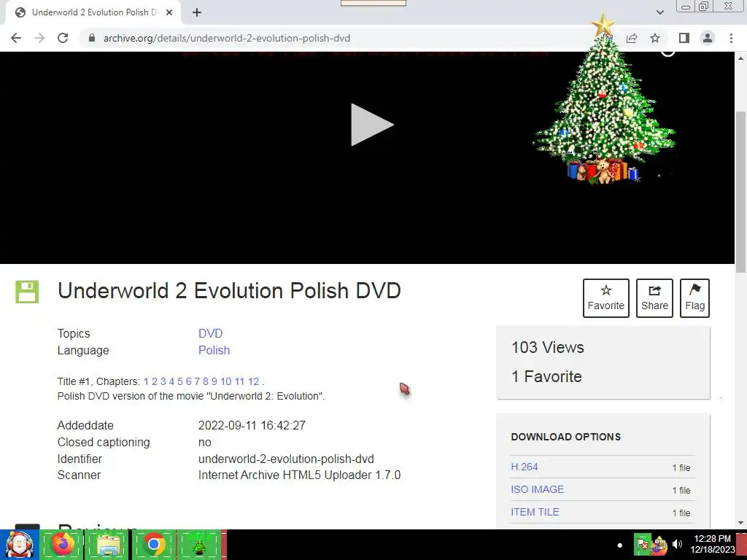
Task: Jump to chapter 1
Action: (x=146, y=381)
